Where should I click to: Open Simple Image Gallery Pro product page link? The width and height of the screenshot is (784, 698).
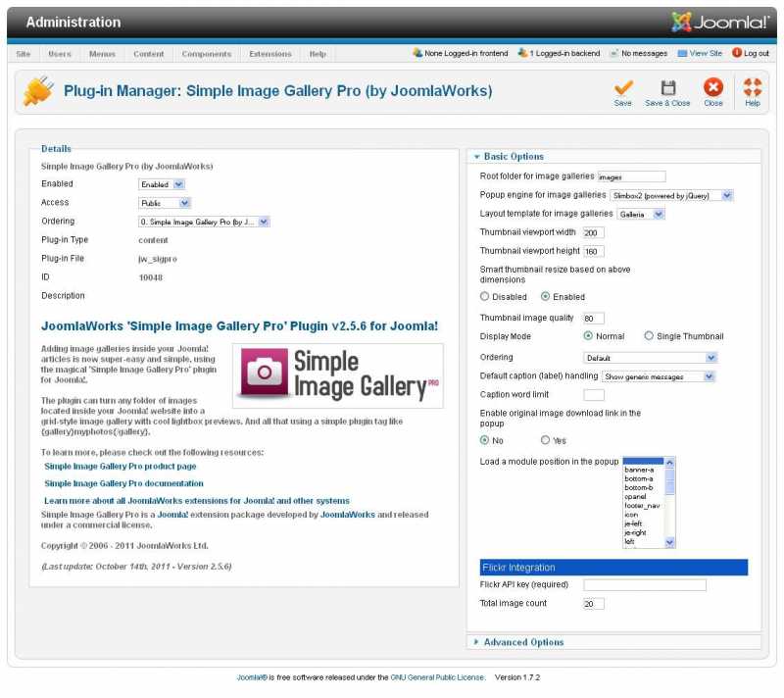click(x=120, y=466)
